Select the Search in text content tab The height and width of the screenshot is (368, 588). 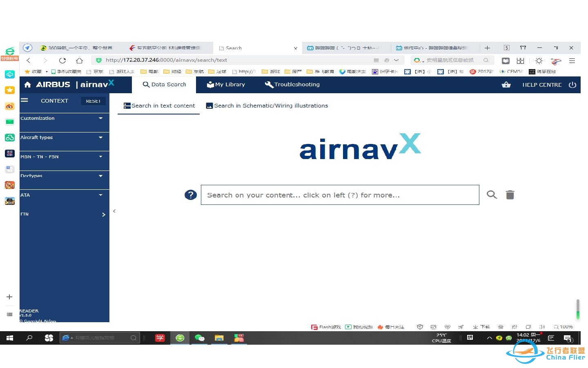[159, 105]
